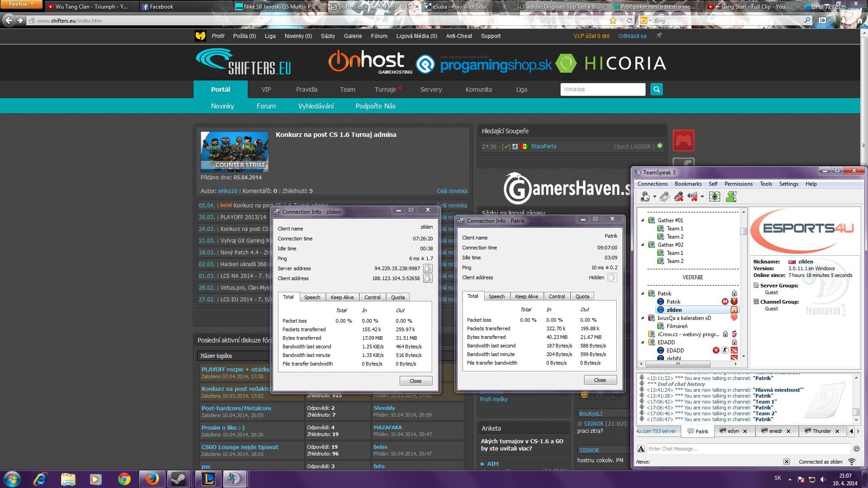Viewport: 868px width, 488px height.
Task: Click the Vyhledat search field
Action: (x=603, y=89)
